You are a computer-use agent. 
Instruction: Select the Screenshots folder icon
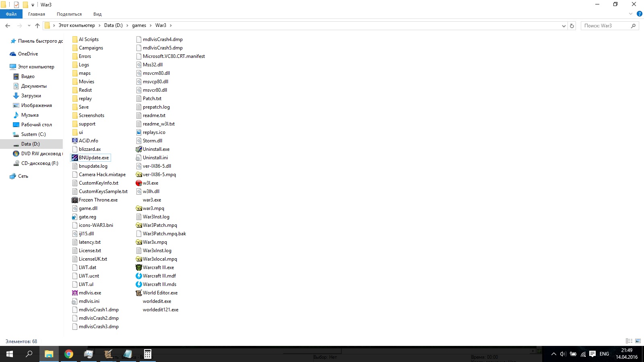pos(75,115)
